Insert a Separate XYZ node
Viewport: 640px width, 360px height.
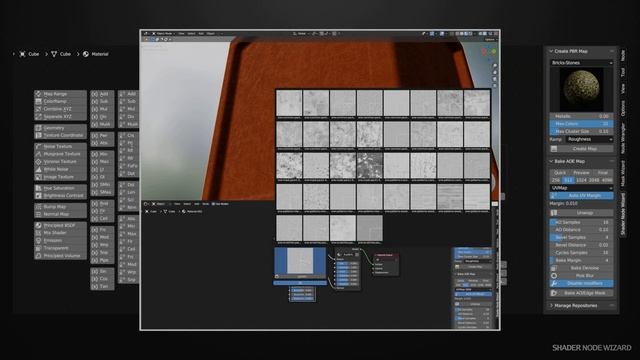[x=60, y=117]
